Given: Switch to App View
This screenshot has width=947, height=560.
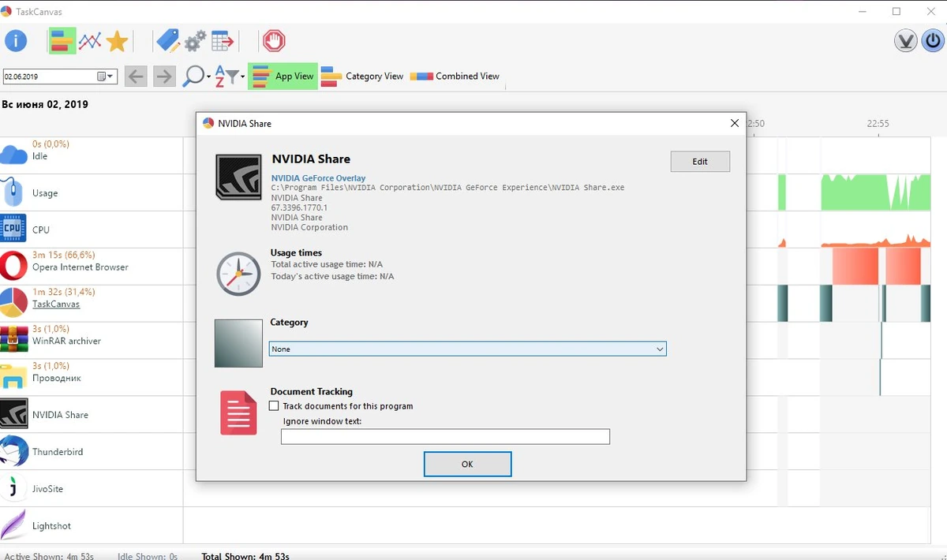Looking at the screenshot, I should click(283, 77).
